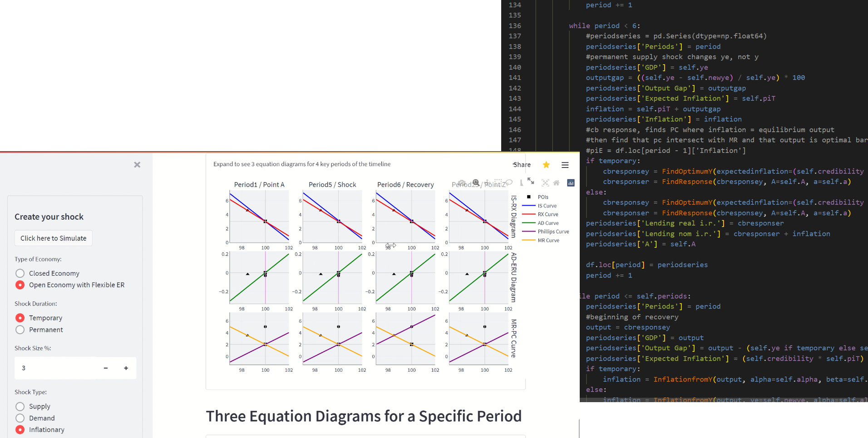This screenshot has height=438, width=868.
Task: Toggle Phillips Curve in chart legend
Action: pyautogui.click(x=552, y=231)
